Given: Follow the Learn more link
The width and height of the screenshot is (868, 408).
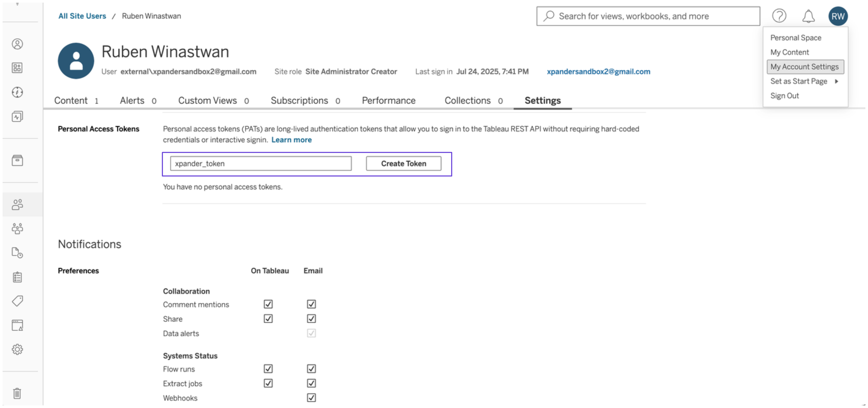Looking at the screenshot, I should pyautogui.click(x=291, y=140).
